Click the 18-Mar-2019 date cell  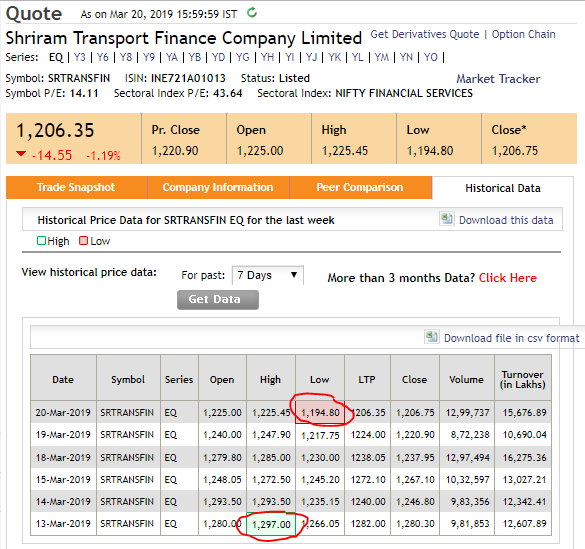tap(63, 457)
